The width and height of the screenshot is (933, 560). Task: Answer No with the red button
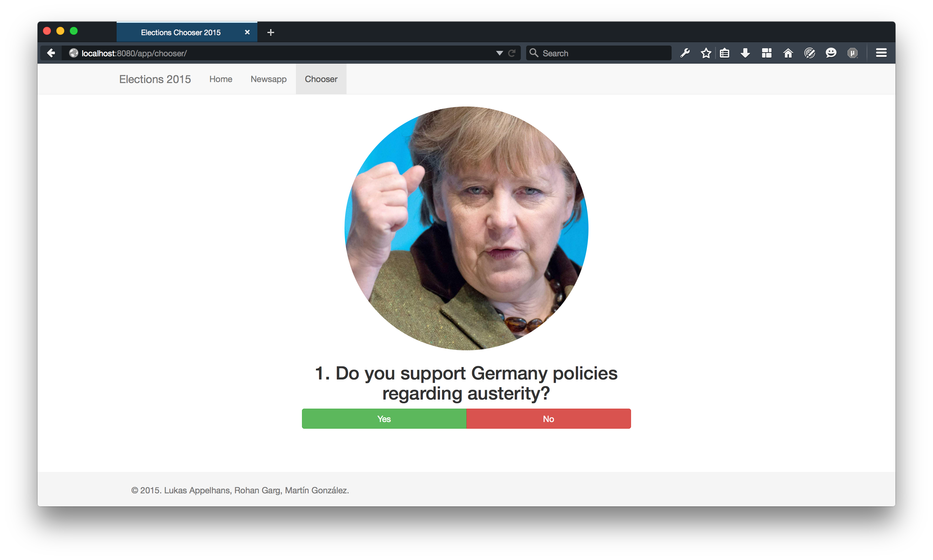pyautogui.click(x=548, y=419)
